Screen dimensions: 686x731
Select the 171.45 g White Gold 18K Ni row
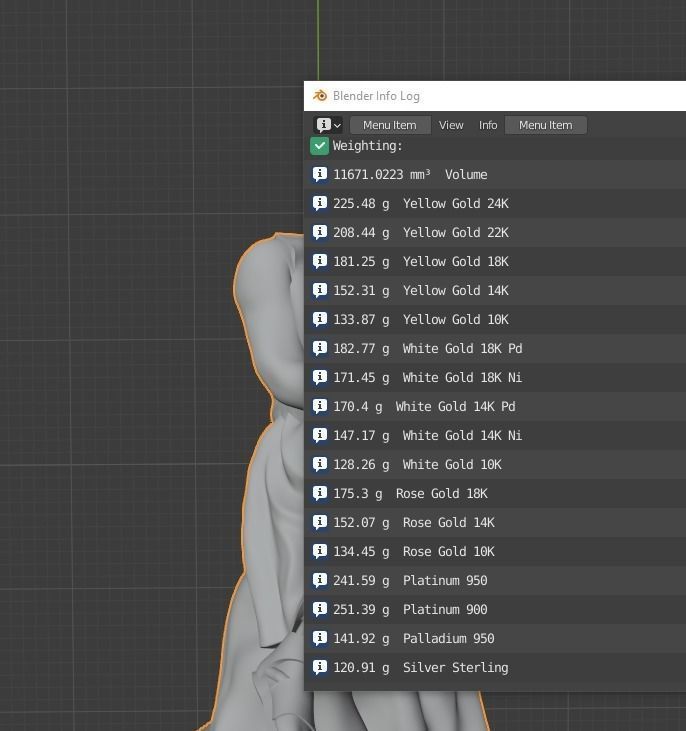[x=495, y=377]
